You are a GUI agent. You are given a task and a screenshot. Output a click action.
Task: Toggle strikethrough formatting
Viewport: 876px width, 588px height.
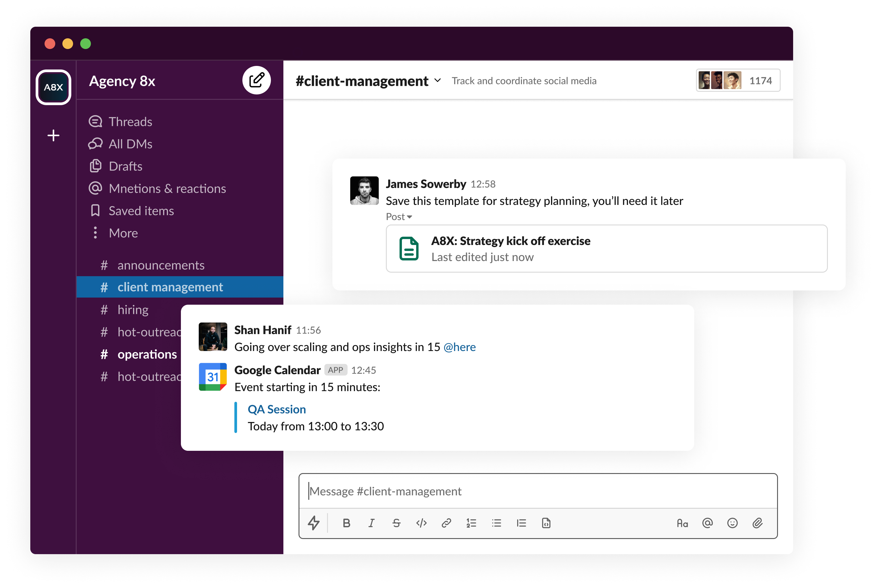click(x=396, y=523)
